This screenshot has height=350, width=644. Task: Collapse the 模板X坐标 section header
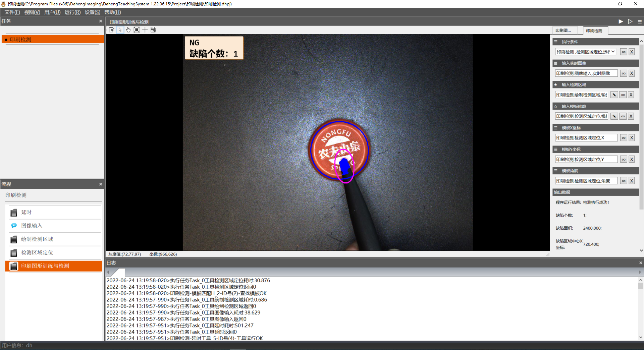595,128
